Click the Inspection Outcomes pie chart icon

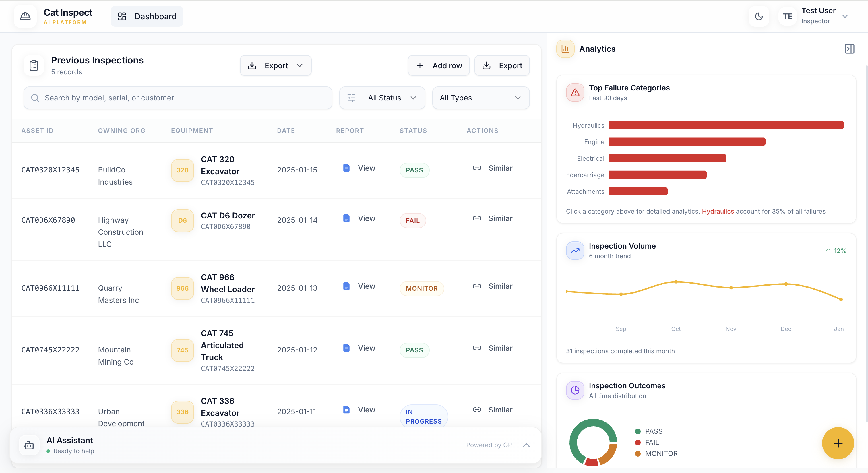(x=575, y=390)
